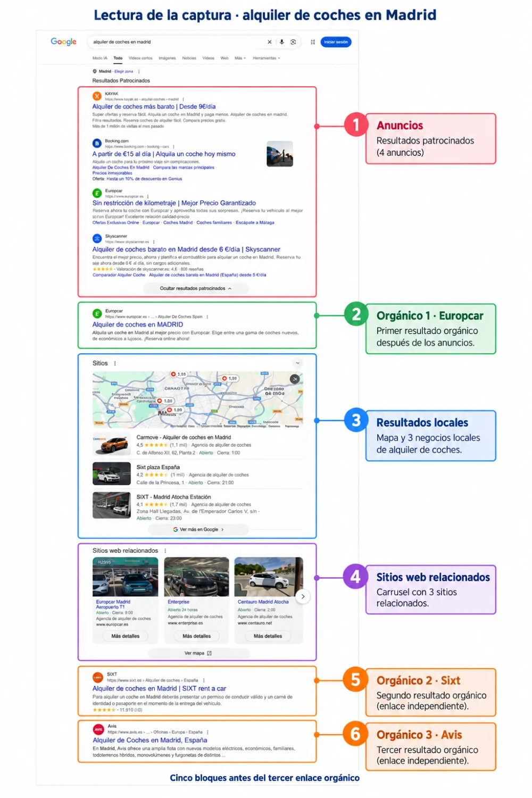This screenshot has width=532, height=798.
Task: Click the expand-map icon on the map
Action: coord(294,379)
